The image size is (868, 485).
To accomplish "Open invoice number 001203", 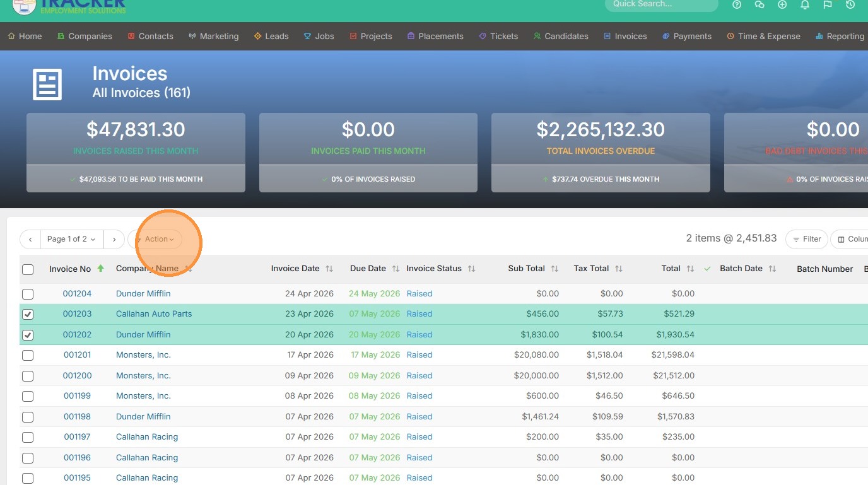I will [x=77, y=313].
